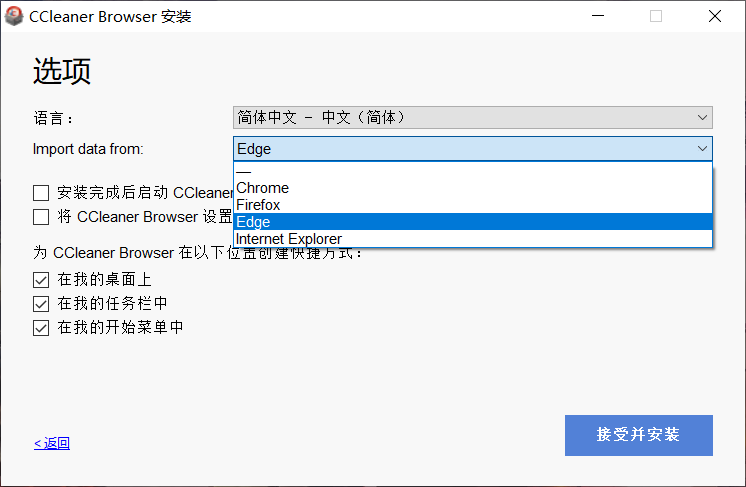Click the 返回 back link
The height and width of the screenshot is (487, 746).
52,443
